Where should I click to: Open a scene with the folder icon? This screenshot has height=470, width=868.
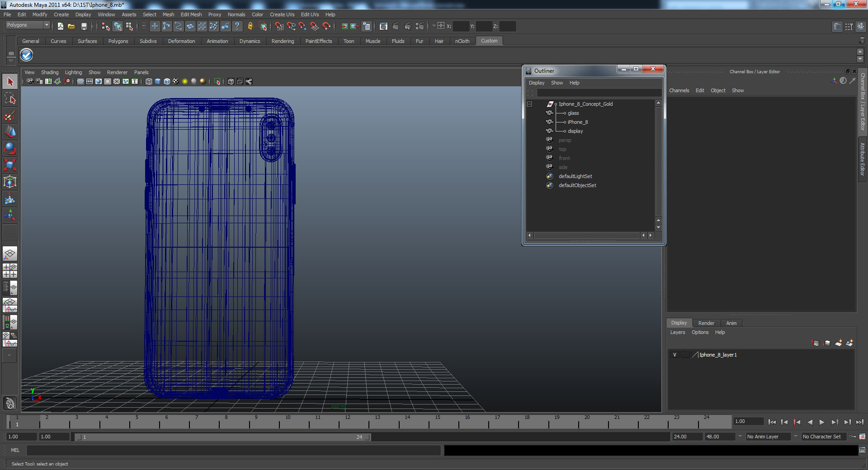click(x=71, y=26)
